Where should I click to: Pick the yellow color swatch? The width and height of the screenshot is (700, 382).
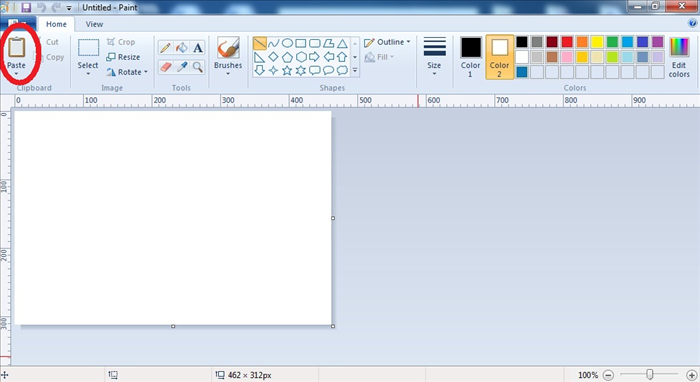click(x=597, y=42)
